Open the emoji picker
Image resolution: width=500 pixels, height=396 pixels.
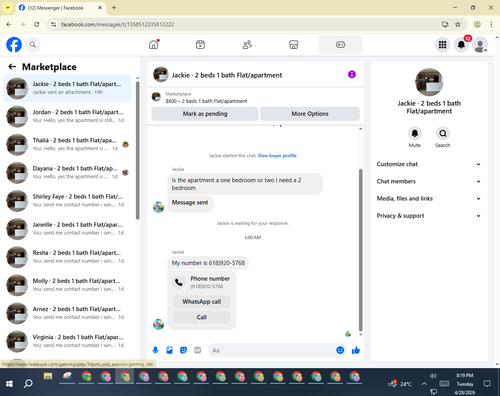point(340,350)
